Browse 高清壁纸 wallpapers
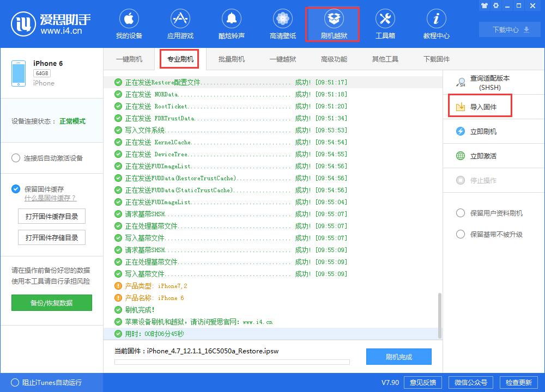The height and width of the screenshot is (392, 545). tap(282, 23)
